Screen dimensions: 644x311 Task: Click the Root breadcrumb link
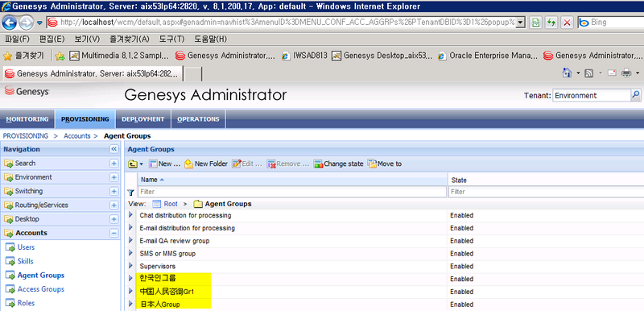(x=171, y=204)
